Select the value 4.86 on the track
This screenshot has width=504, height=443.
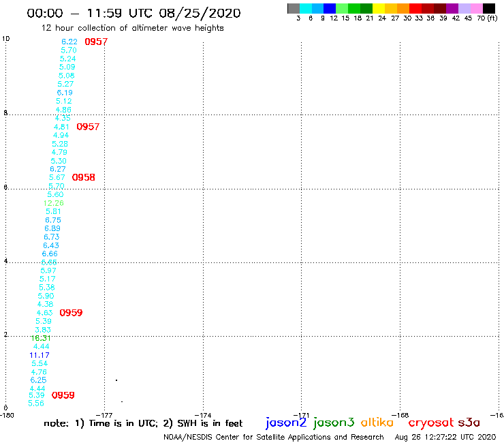pos(63,110)
